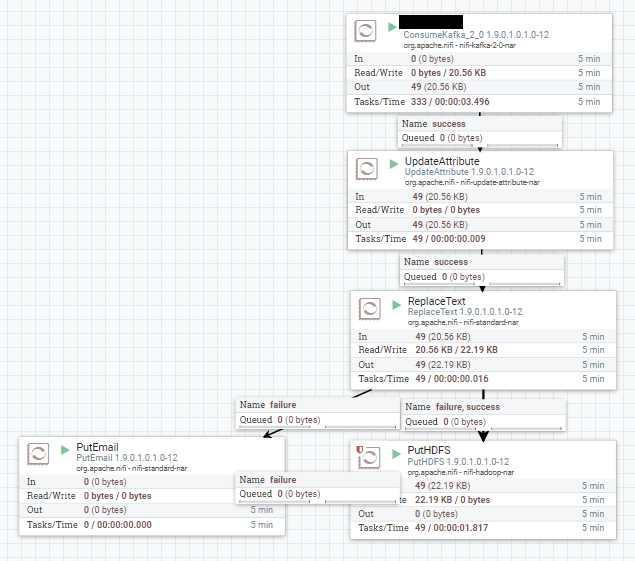Viewport: 635px width, 561px height.
Task: Click the ConsumeKafka running status arrow
Action: (x=392, y=27)
